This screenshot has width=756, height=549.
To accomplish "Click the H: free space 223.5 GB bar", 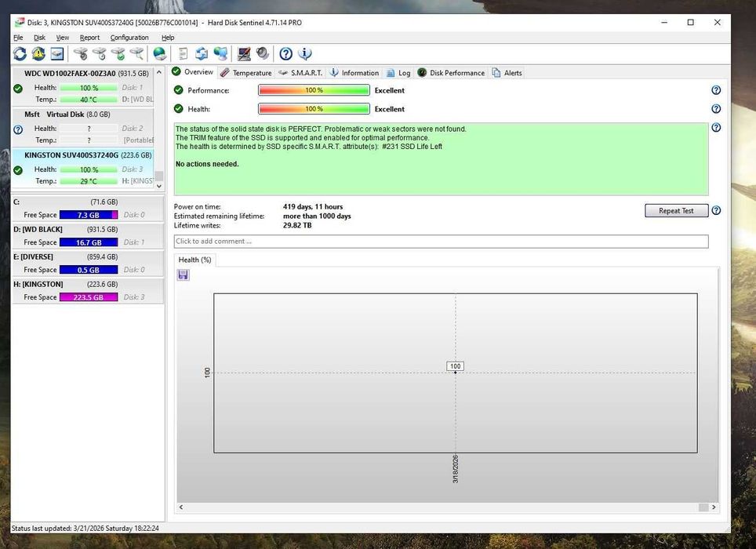I will pyautogui.click(x=89, y=297).
